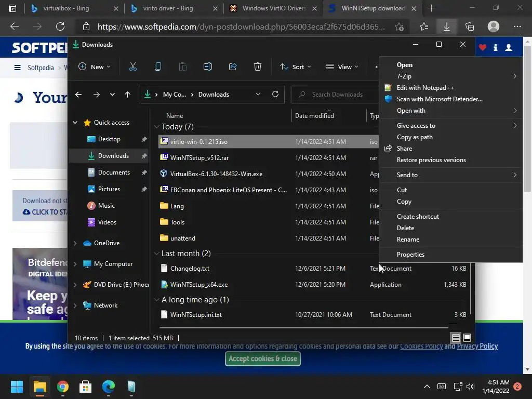Choose Edit with Notepad++
Screen dimensions: 532x399
[x=450, y=88]
